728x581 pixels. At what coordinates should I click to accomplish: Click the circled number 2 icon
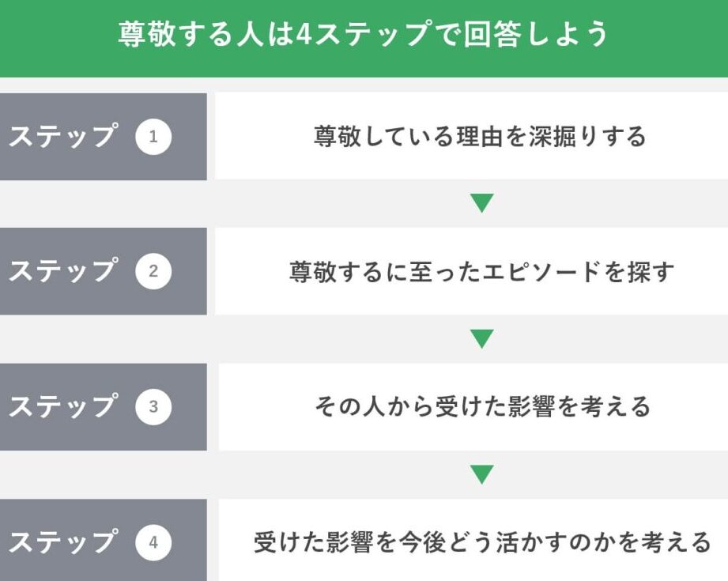tap(153, 271)
